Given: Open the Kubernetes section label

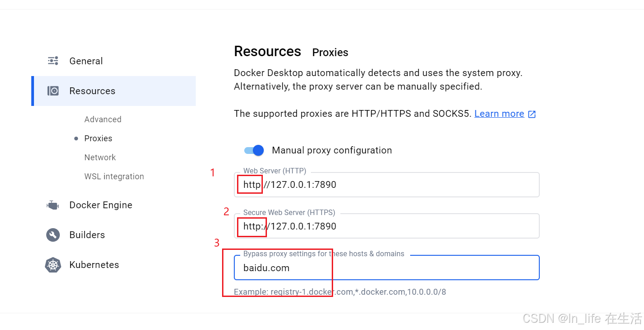Looking at the screenshot, I should click(94, 265).
